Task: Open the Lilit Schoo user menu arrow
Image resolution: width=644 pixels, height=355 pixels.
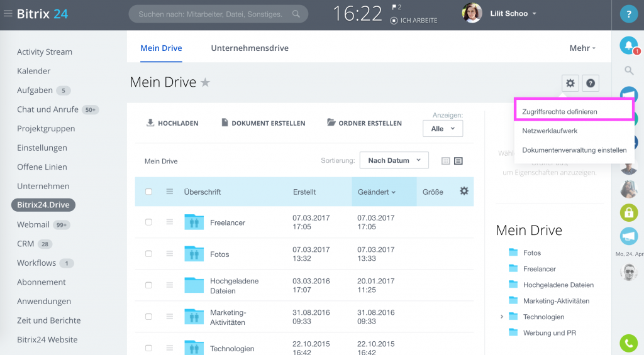Action: [535, 14]
